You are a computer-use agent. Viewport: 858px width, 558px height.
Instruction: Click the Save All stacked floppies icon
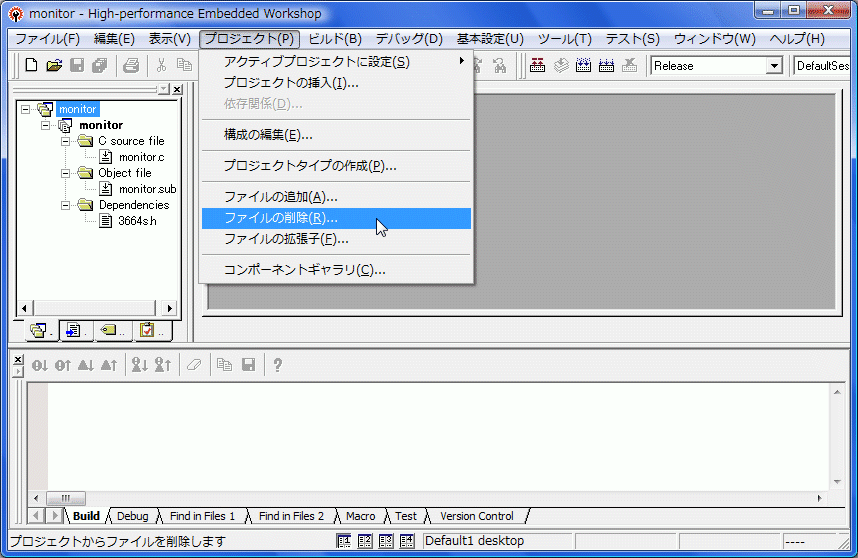(x=100, y=66)
